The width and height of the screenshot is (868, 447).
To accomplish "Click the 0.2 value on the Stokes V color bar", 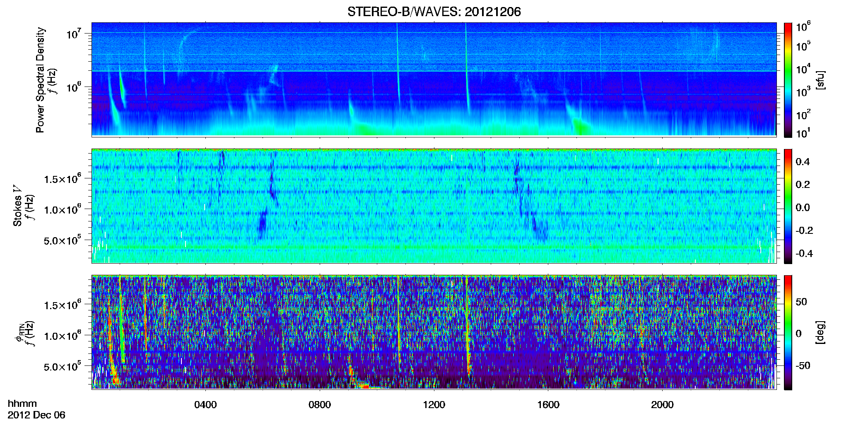I will 803,185.
